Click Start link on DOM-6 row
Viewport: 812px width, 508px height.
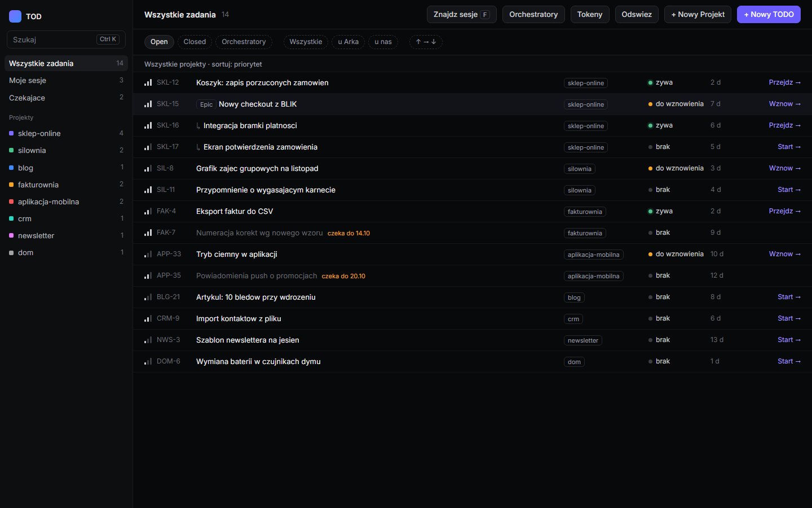tap(789, 361)
